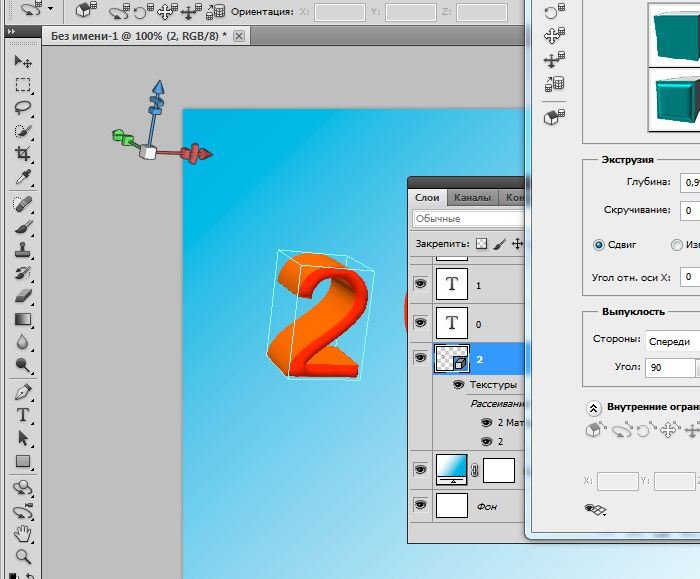700x579 pixels.
Task: Select the Pen tool
Action: (x=22, y=392)
